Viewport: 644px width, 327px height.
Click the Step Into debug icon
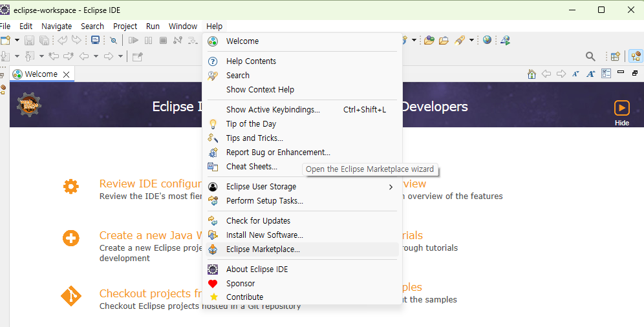(x=193, y=40)
